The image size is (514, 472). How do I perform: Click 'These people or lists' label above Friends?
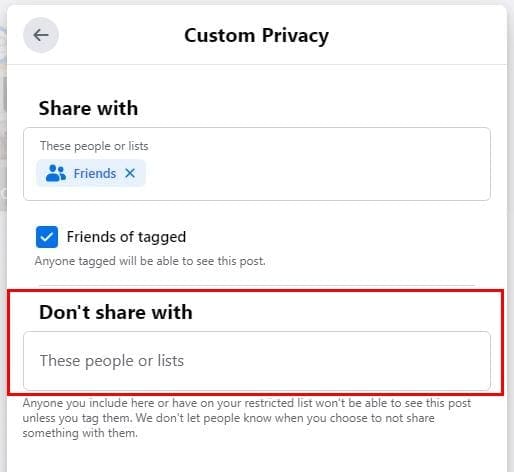[94, 146]
